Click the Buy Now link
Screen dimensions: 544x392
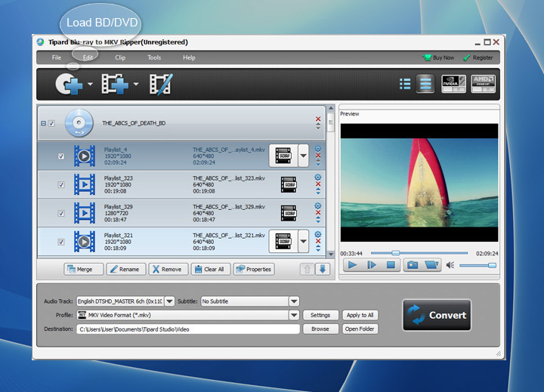[x=438, y=57]
